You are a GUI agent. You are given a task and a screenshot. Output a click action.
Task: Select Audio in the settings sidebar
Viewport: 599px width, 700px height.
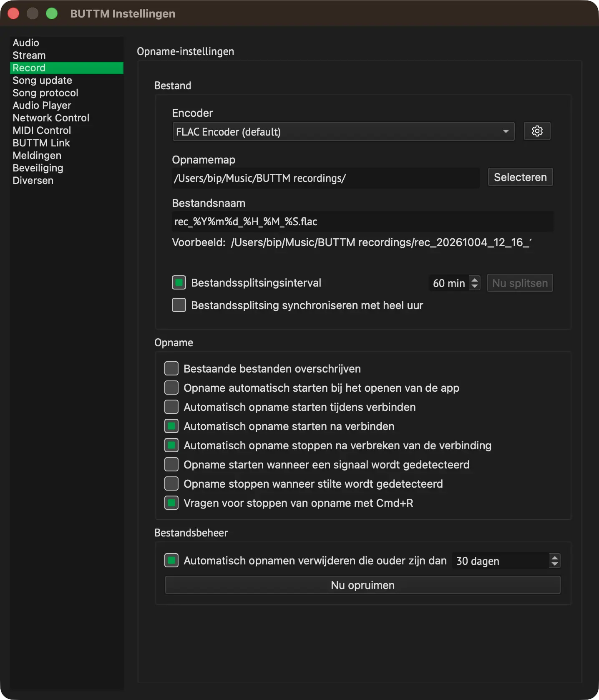67,43
